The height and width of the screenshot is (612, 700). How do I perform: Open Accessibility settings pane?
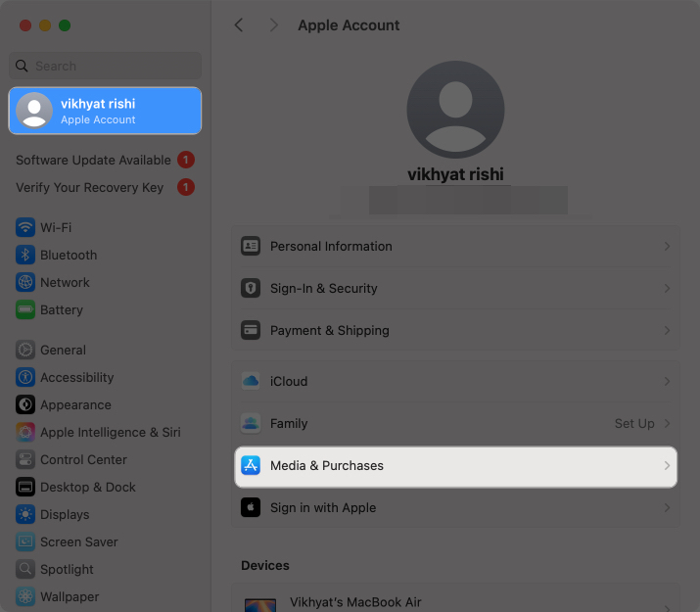tap(105, 377)
